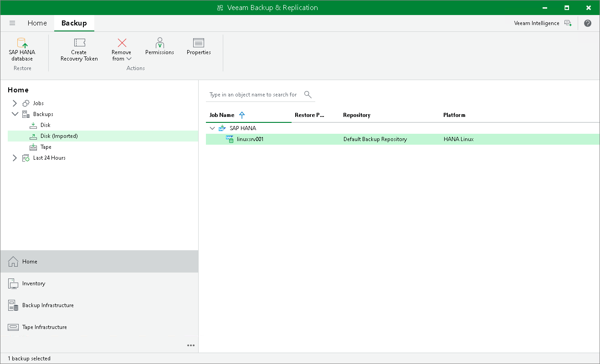Screen dimensions: 600x364
Task: Click the Disk node icon
Action: coord(33,125)
